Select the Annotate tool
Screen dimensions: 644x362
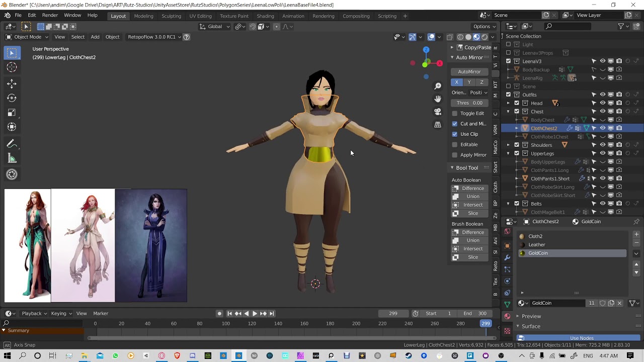click(x=12, y=144)
